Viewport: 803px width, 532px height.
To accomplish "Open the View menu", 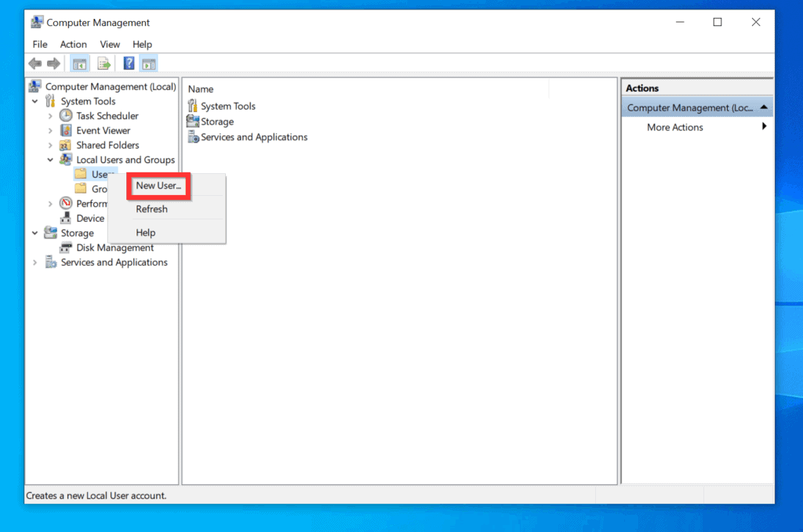I will click(x=110, y=44).
